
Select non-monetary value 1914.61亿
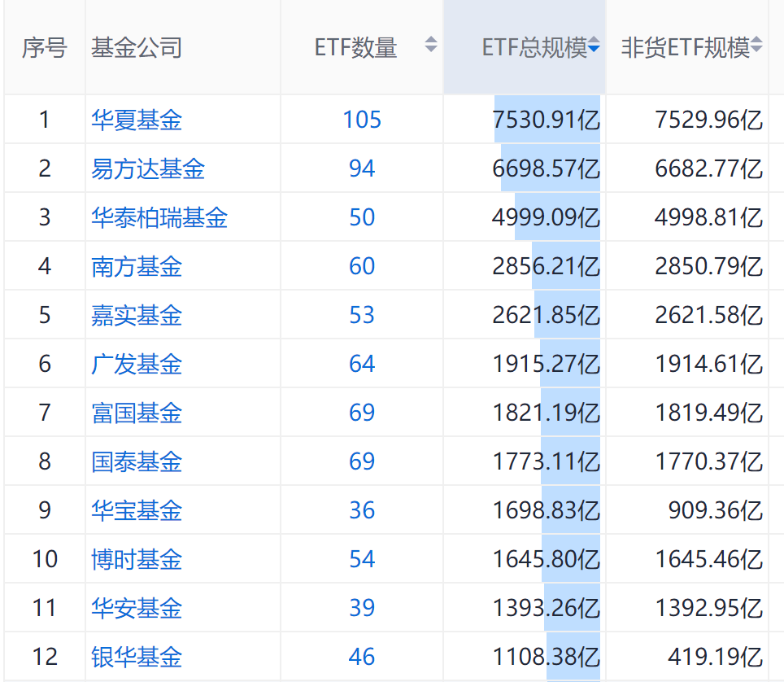[709, 364]
